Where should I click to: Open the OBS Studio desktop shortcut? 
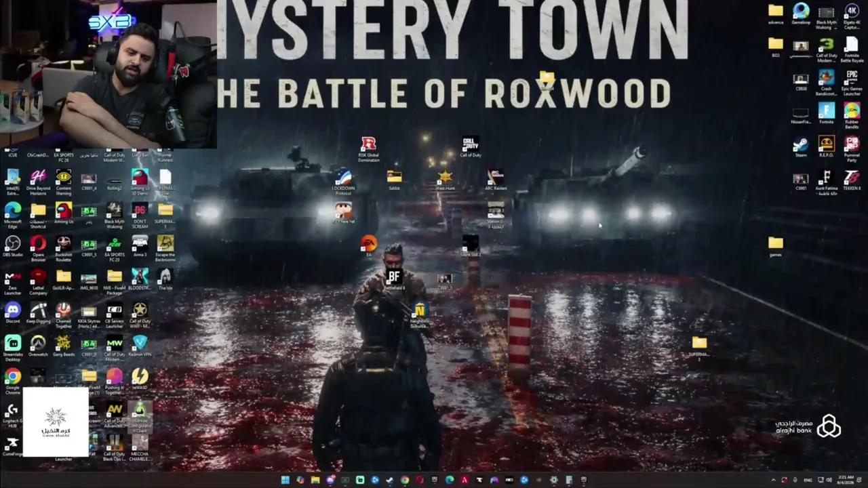coord(12,247)
